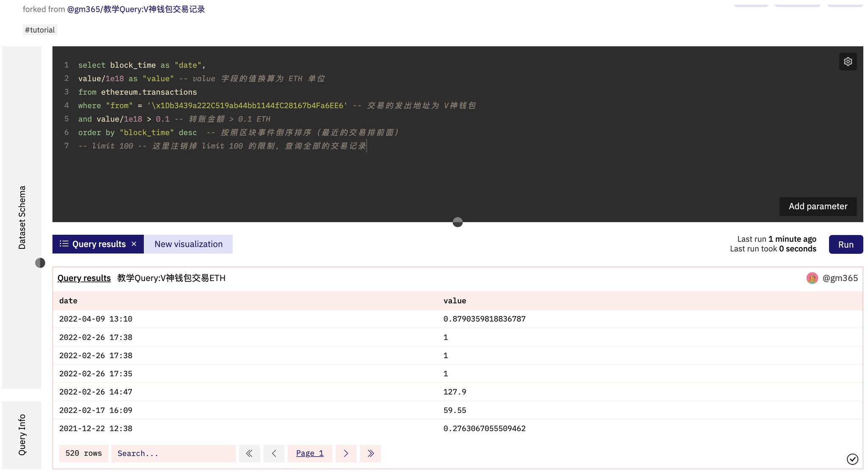
Task: Grab the sidebar horizontal resize handle
Action: pyautogui.click(x=40, y=263)
